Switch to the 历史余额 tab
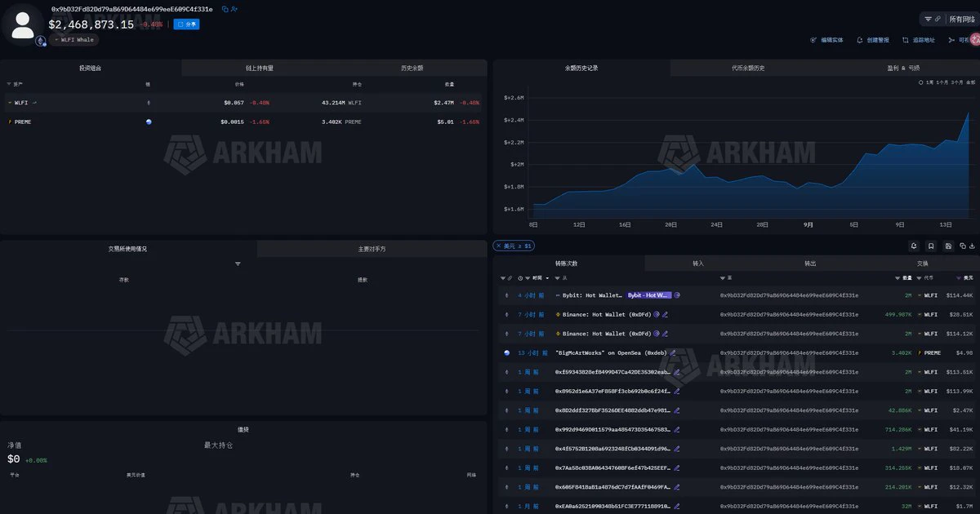980x514 pixels. 412,69
